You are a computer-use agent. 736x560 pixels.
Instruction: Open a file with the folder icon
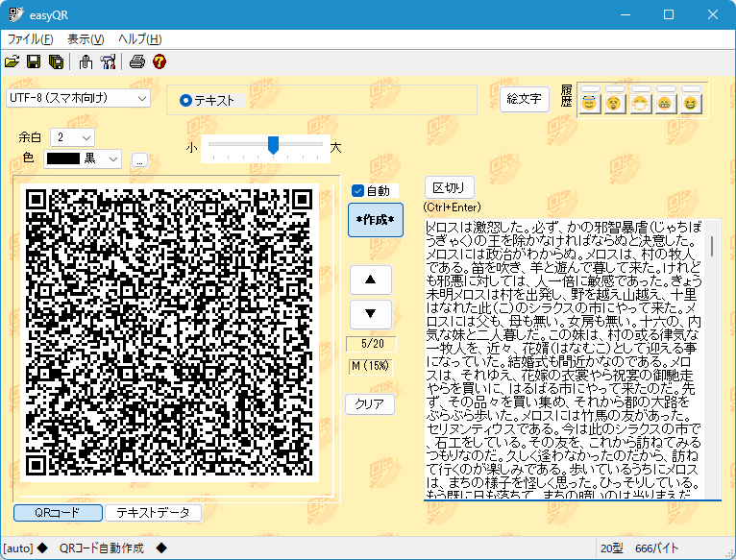(12, 61)
